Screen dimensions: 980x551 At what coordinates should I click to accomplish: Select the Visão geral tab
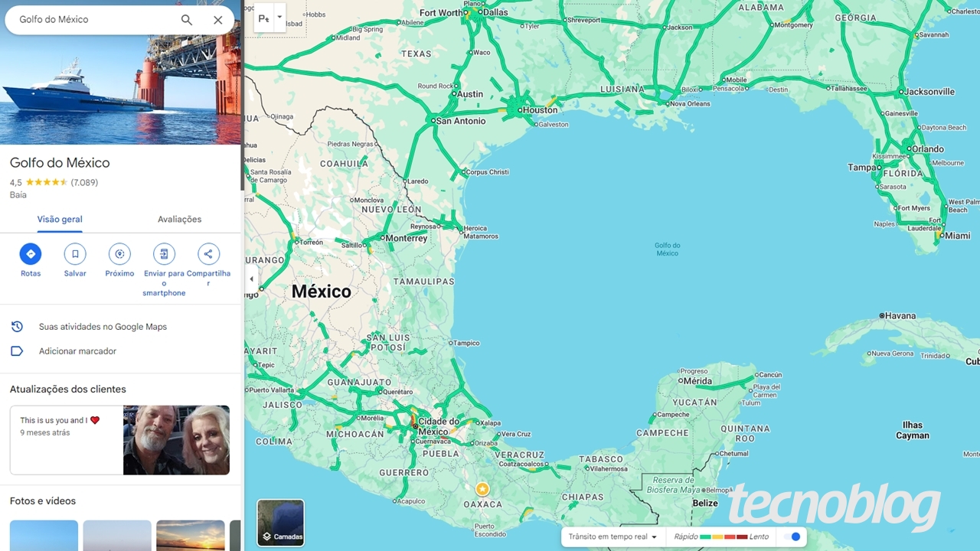pyautogui.click(x=60, y=220)
